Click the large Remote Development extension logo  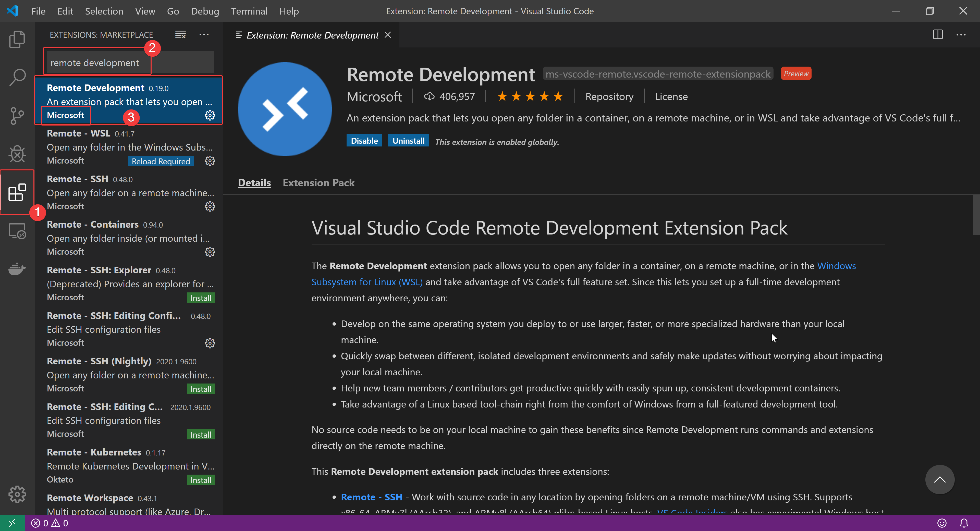pos(285,109)
